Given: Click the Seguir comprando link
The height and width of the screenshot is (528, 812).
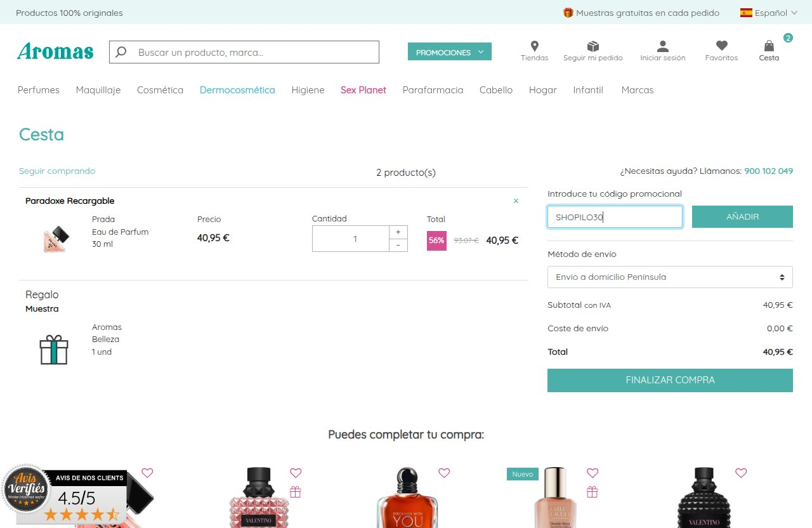Looking at the screenshot, I should tap(57, 171).
